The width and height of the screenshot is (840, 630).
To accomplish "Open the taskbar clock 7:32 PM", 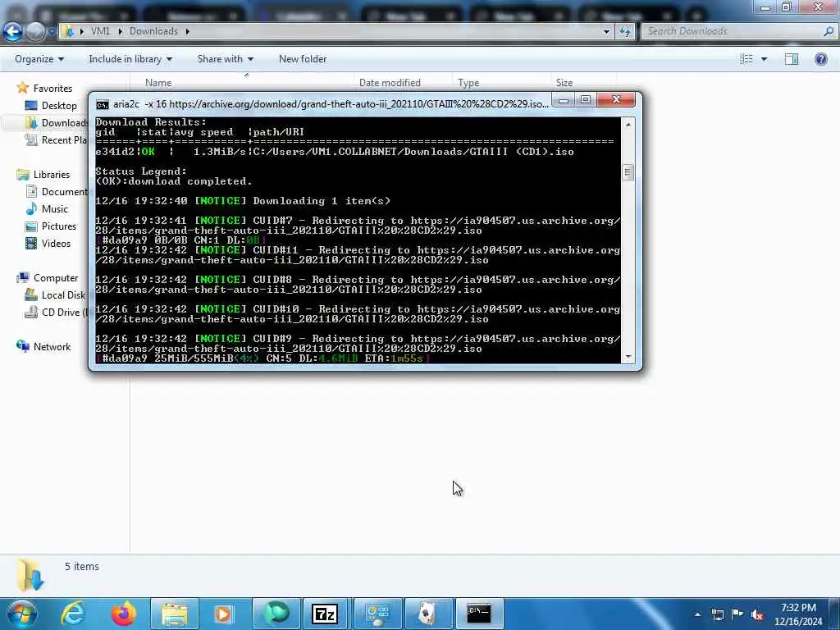I will 798,614.
